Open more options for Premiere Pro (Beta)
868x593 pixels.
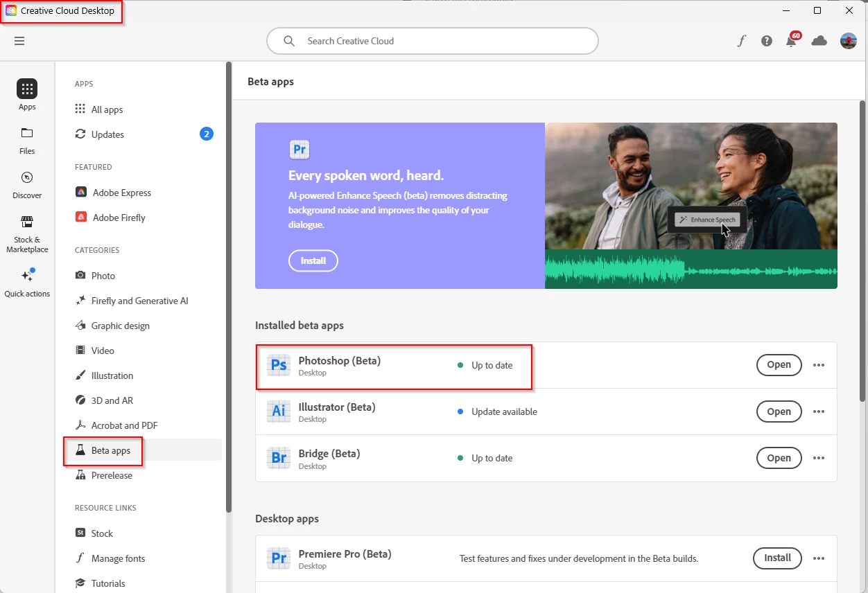(819, 558)
